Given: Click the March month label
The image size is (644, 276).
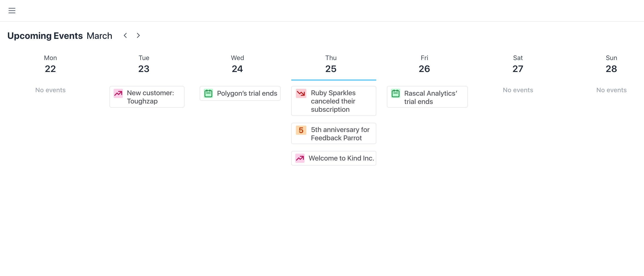Looking at the screenshot, I should pyautogui.click(x=99, y=36).
